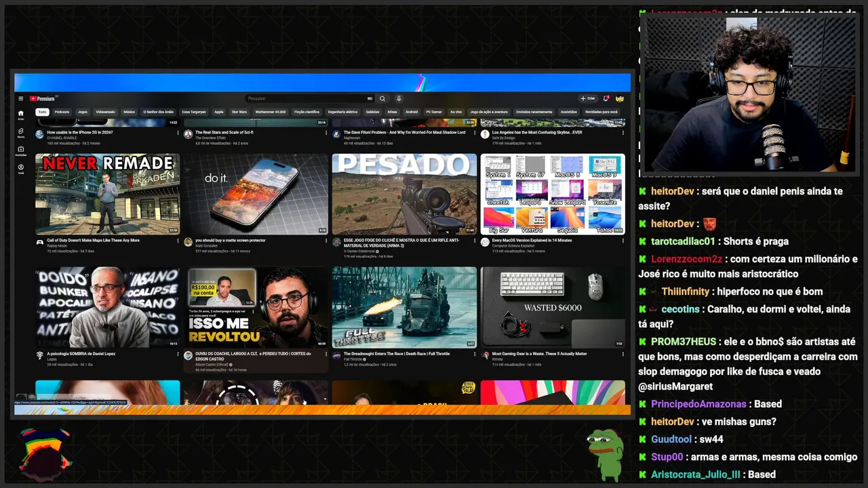Open options for Every MacOS Version video
Viewport: 868px width, 488px height.
[623, 241]
